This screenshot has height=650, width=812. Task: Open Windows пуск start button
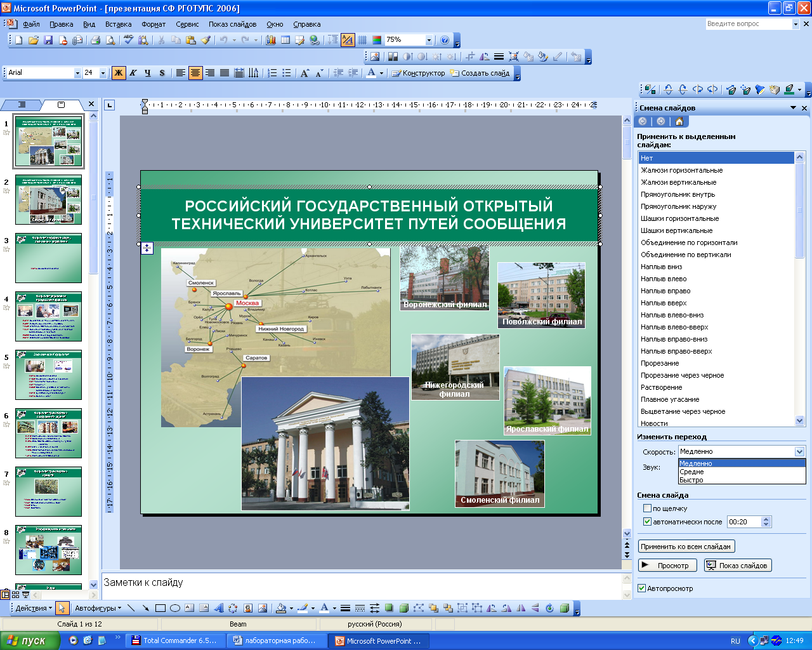click(x=30, y=640)
